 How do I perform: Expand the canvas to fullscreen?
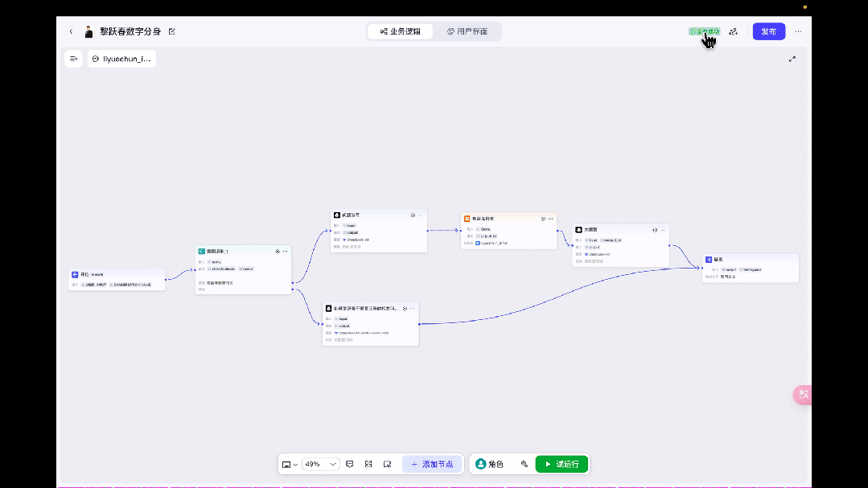pos(792,59)
